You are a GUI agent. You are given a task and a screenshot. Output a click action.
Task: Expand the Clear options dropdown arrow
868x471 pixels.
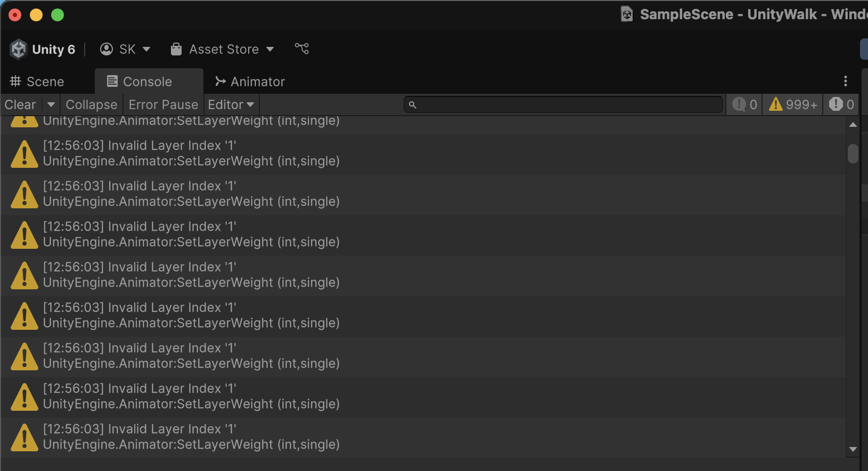[x=51, y=104]
